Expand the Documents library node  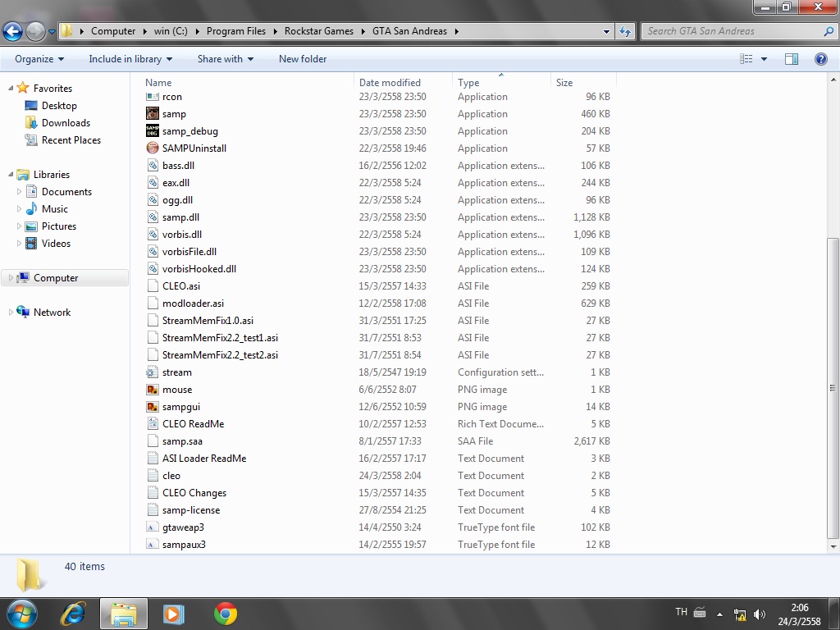(x=20, y=192)
